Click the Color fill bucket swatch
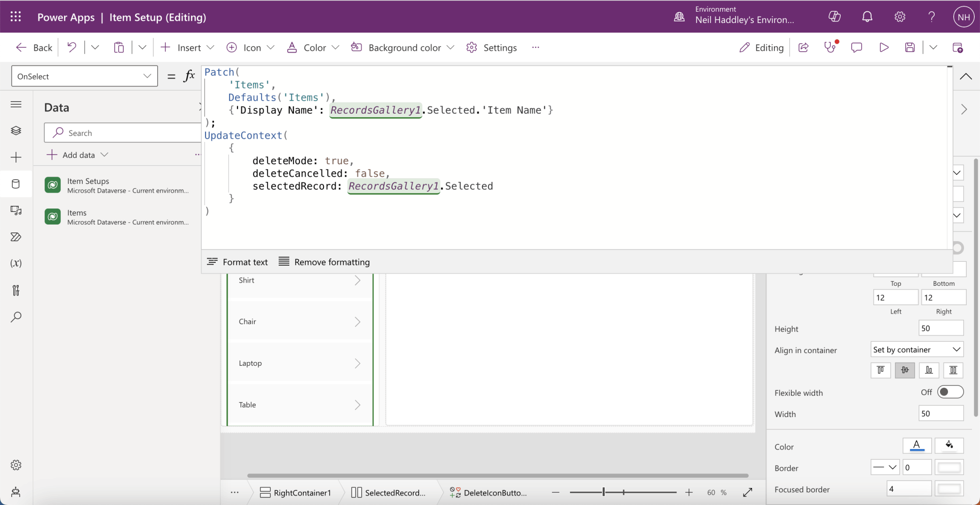Viewport: 980px width, 505px height. pos(949,446)
